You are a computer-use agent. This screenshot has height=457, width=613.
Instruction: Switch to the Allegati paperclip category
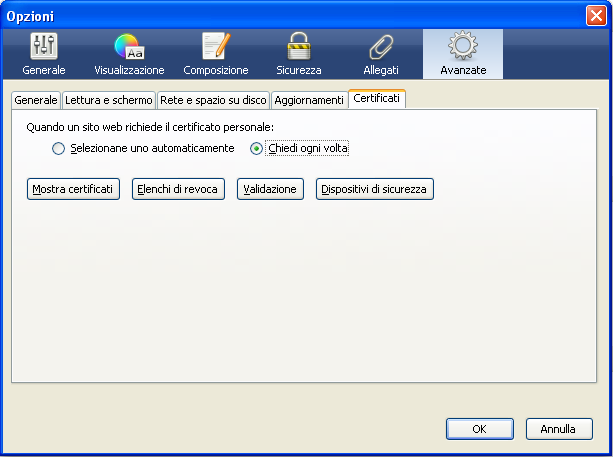[381, 54]
